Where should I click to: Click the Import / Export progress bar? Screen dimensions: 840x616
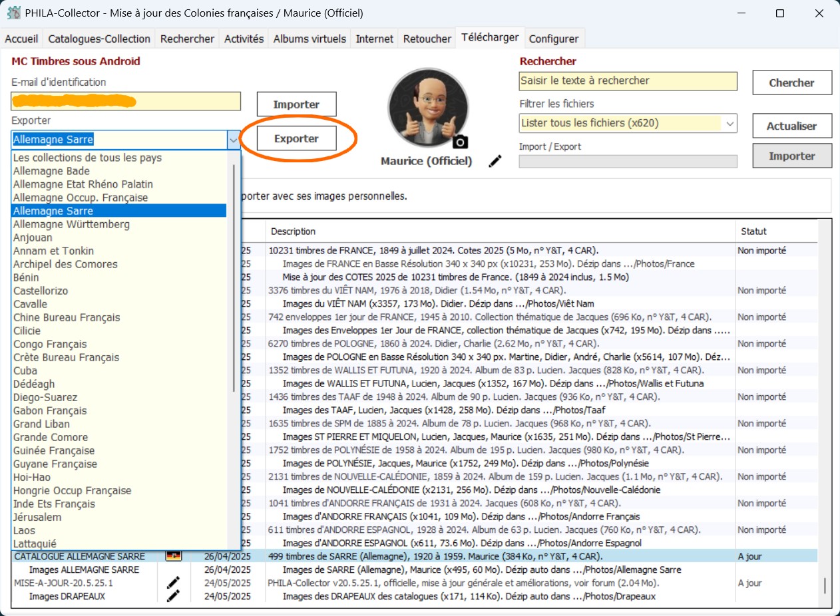(628, 161)
